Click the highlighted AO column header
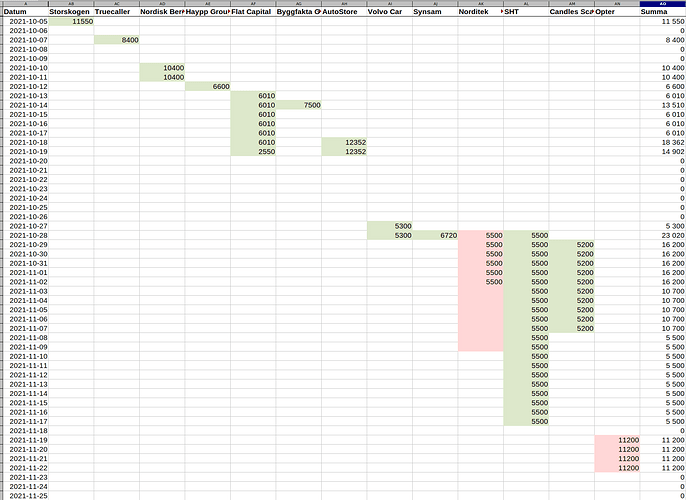686x500 pixels. pyautogui.click(x=661, y=4)
